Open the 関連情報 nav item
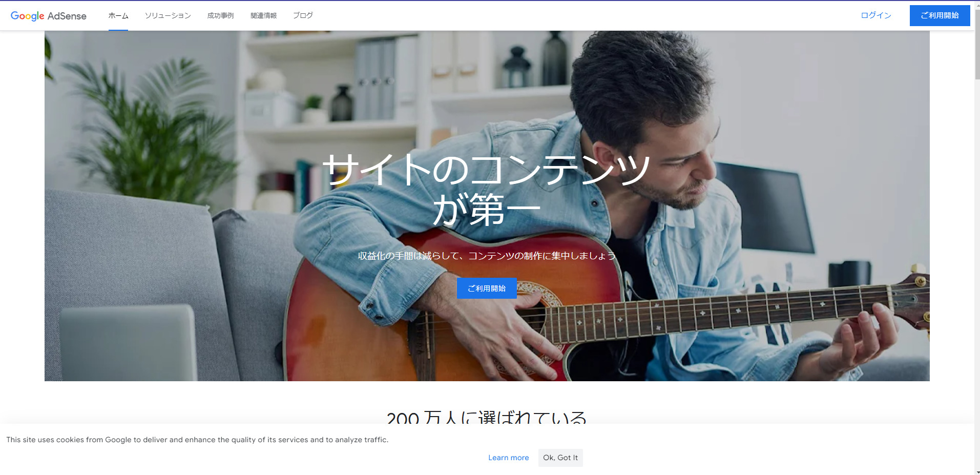This screenshot has width=980, height=475. [263, 16]
